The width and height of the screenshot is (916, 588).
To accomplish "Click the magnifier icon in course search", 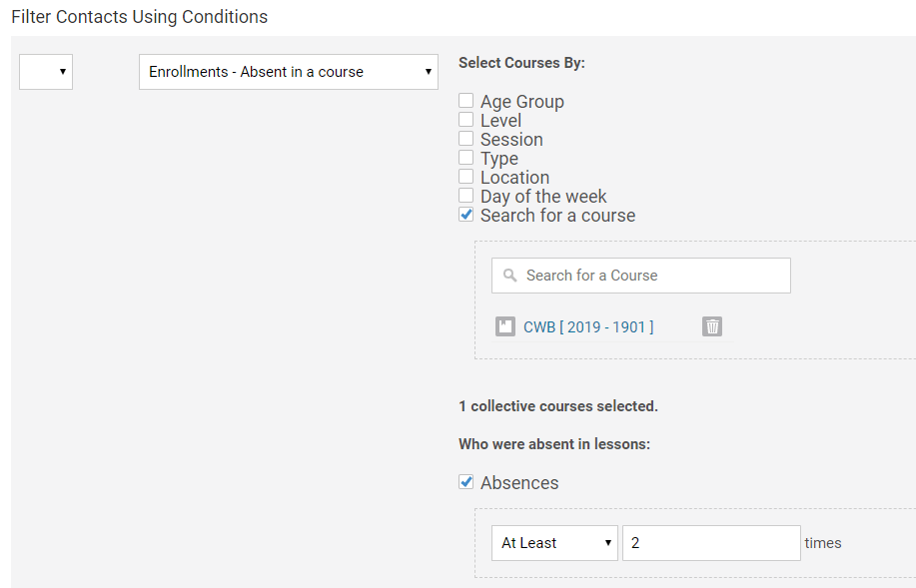I will click(510, 276).
